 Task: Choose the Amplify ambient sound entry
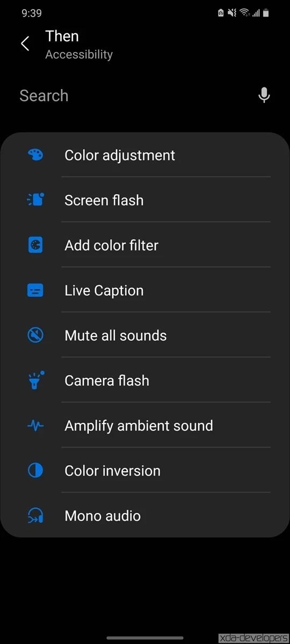click(145, 426)
